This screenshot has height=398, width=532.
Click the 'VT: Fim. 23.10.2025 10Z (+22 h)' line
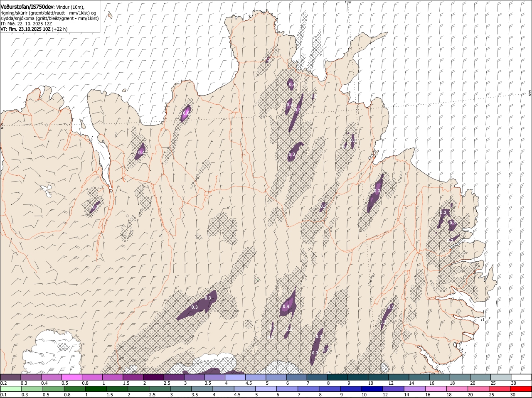pyautogui.click(x=34, y=29)
